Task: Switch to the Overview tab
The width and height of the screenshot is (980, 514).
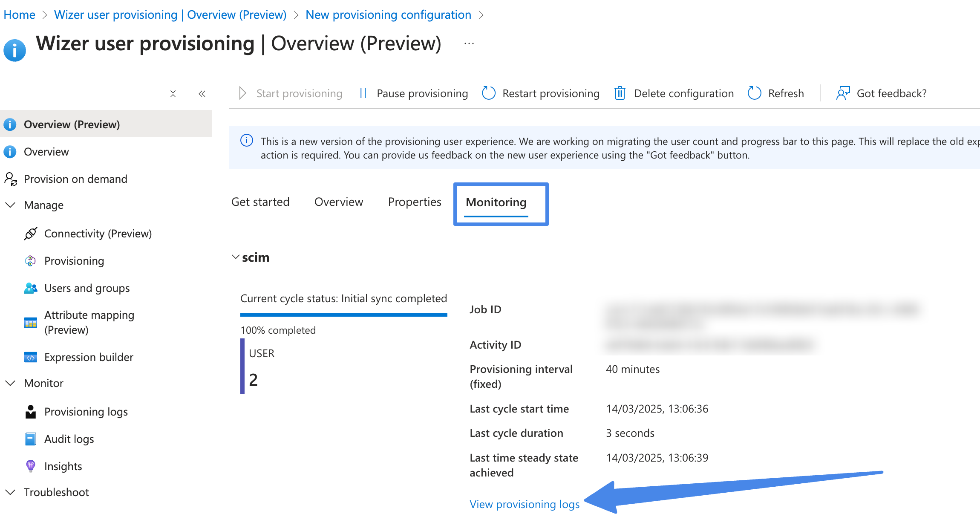Action: [x=339, y=202]
